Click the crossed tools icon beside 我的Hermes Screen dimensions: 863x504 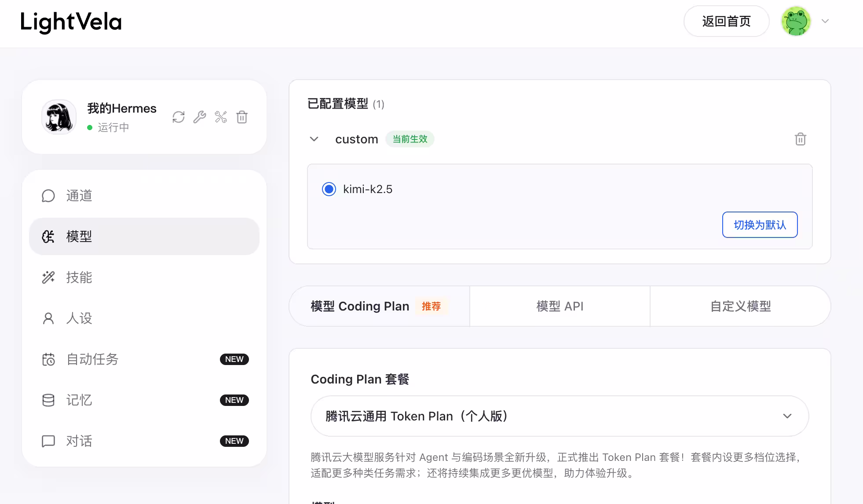(x=221, y=117)
